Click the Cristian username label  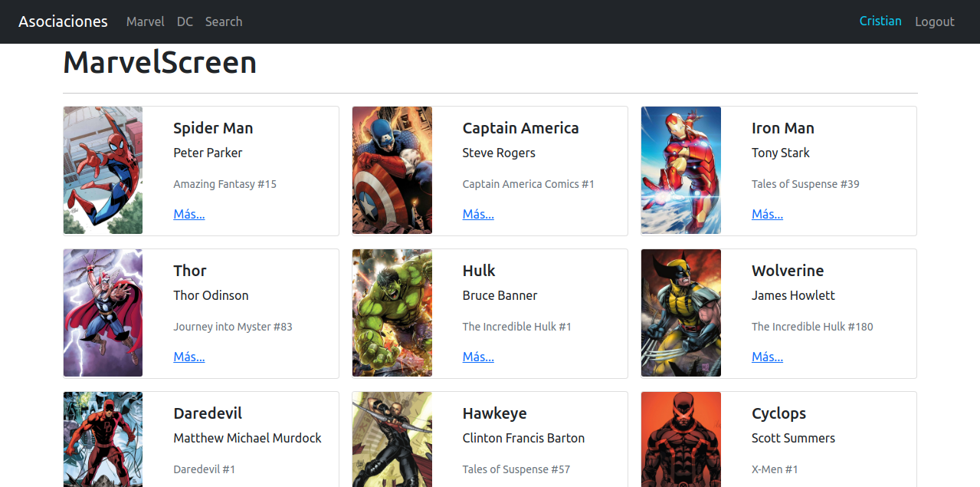tap(880, 21)
